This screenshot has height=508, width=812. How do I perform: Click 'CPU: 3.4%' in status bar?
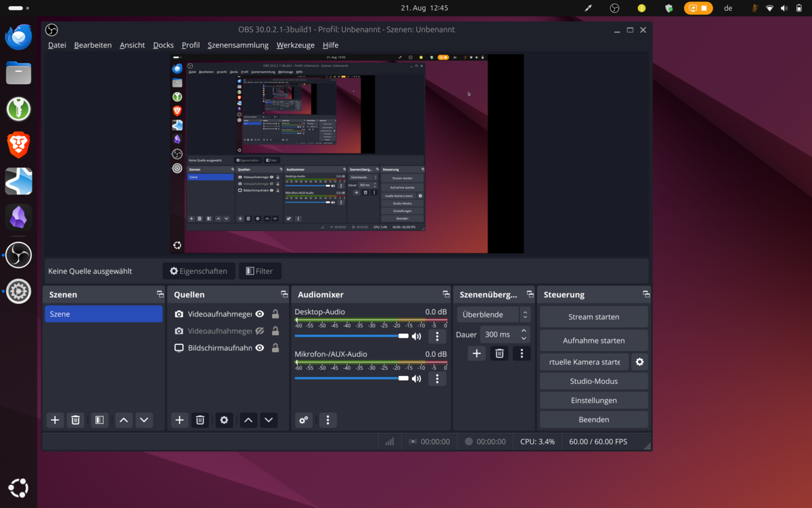tap(537, 442)
